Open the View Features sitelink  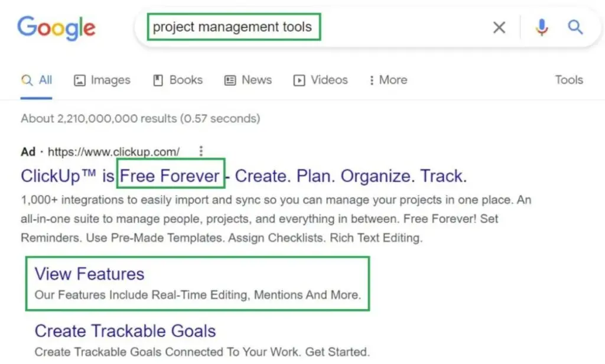click(x=89, y=274)
